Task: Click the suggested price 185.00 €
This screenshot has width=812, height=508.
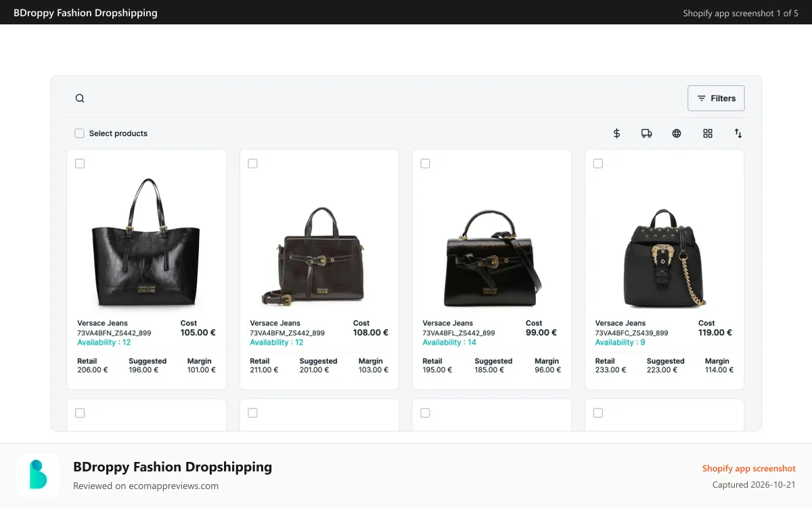Action: point(490,370)
